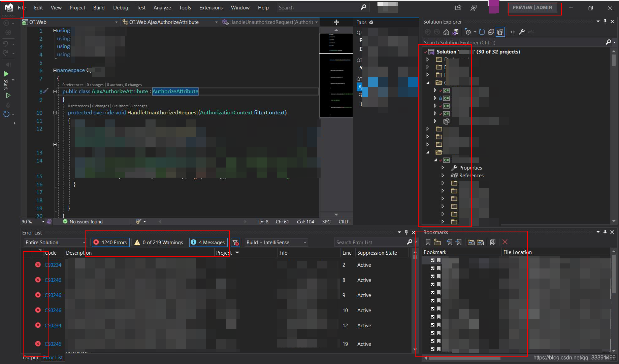This screenshot has height=364, width=619.
Task: Open the Debug menu
Action: coord(121,7)
